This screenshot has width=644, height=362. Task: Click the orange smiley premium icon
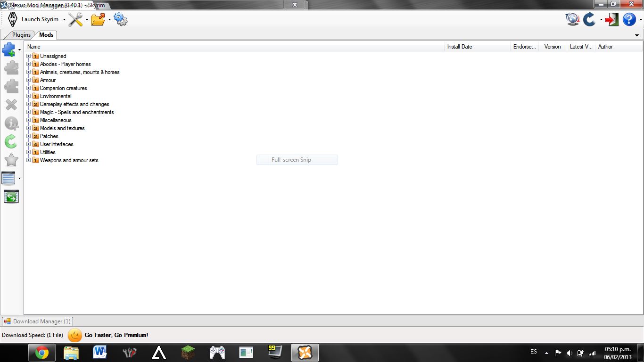(x=75, y=335)
